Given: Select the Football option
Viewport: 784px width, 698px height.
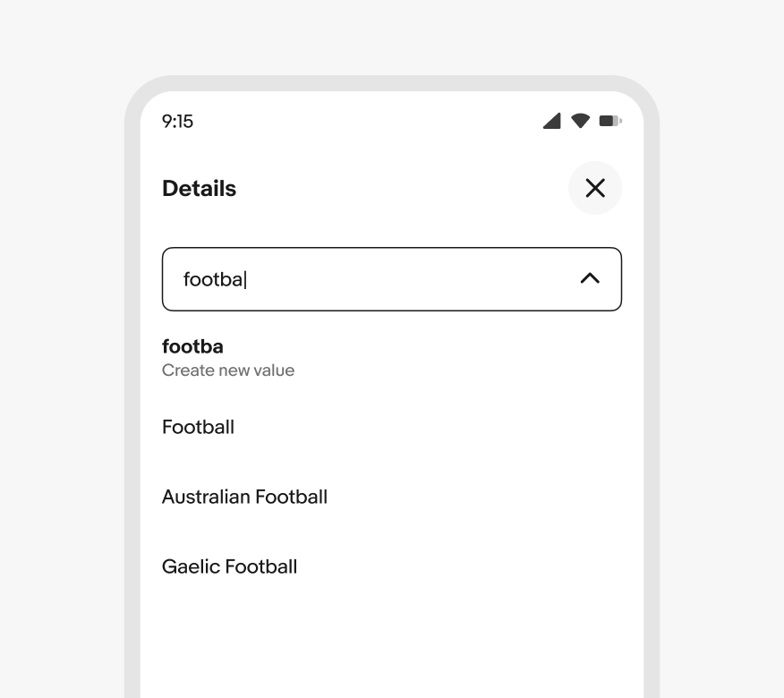Looking at the screenshot, I should [x=392, y=427].
